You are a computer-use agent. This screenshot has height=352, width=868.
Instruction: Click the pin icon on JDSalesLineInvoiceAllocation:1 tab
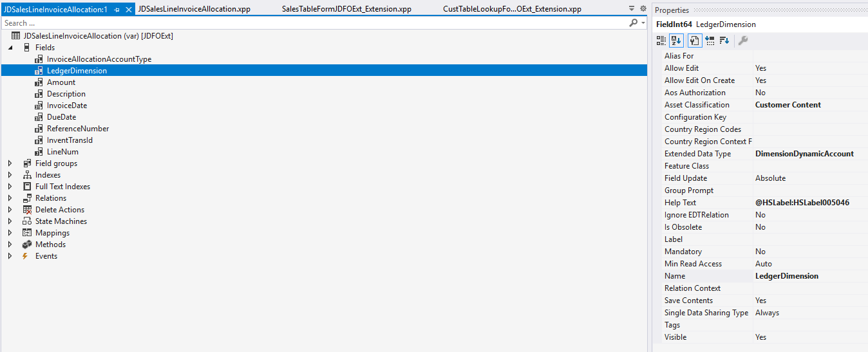(117, 10)
